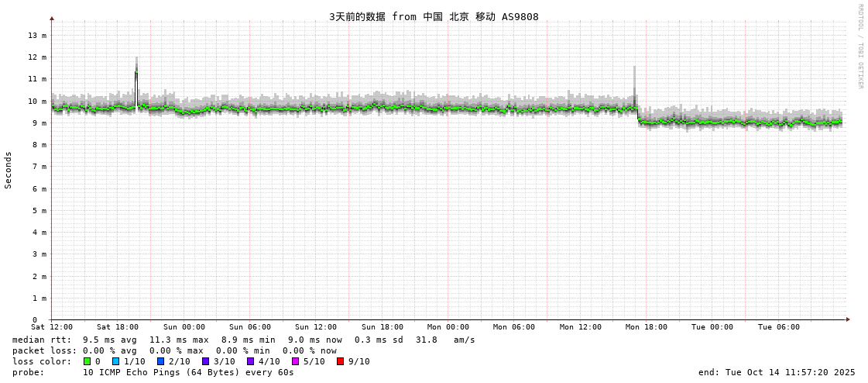Click the magenta 5/10 loss swatch
868x383 pixels.
point(295,361)
